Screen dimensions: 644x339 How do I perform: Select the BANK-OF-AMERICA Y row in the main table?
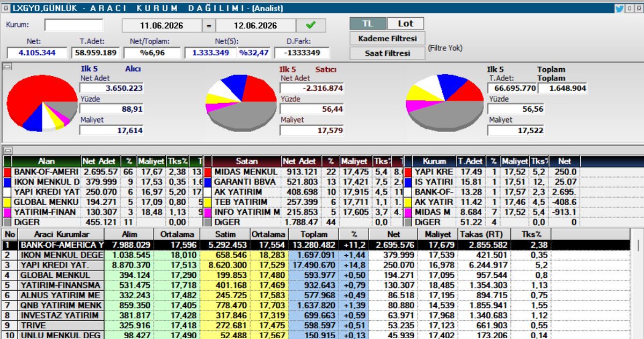pos(317,245)
